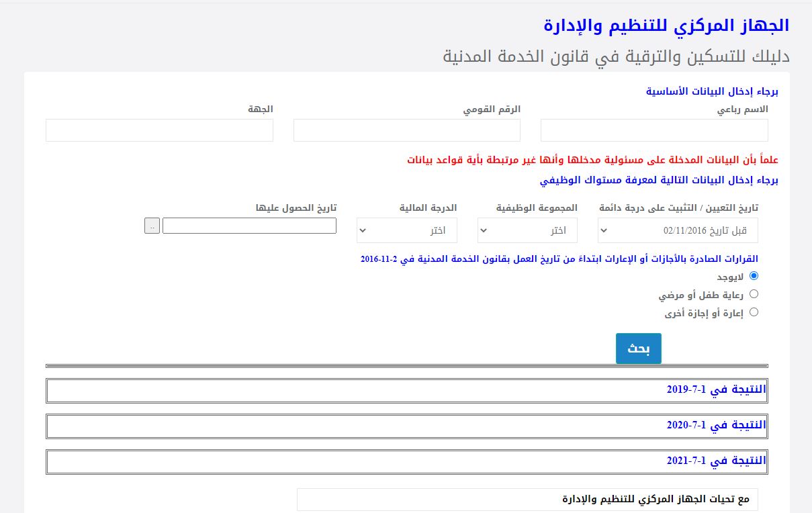Expand the 'المجموعة الوظيفية' job group dropdown
This screenshot has width=812, height=513.
[x=527, y=230]
